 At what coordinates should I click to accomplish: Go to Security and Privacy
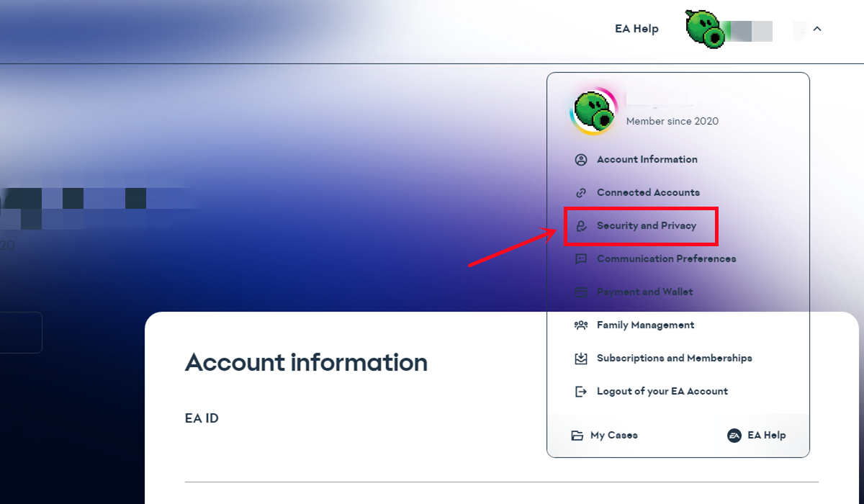coord(647,226)
